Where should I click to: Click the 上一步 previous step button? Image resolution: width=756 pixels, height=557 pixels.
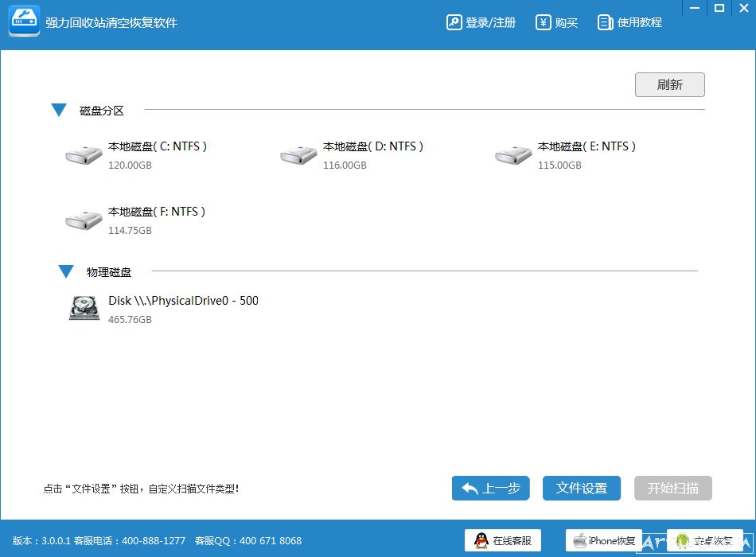(490, 488)
